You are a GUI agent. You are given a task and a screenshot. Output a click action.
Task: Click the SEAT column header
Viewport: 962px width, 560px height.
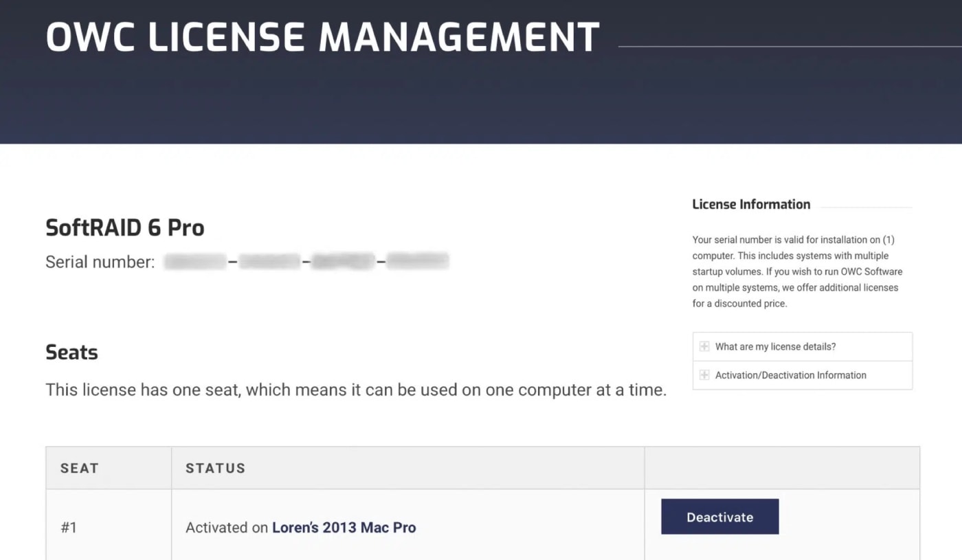click(x=79, y=468)
